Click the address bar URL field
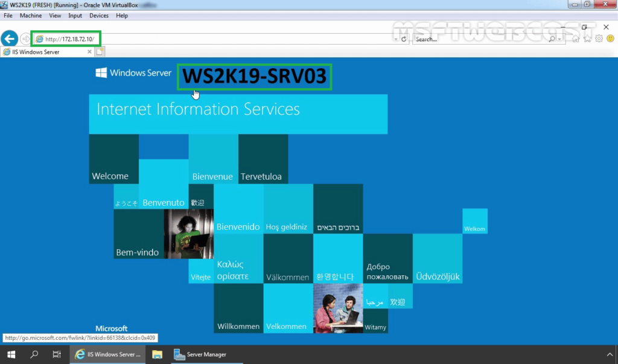The image size is (618, 364). [x=213, y=39]
